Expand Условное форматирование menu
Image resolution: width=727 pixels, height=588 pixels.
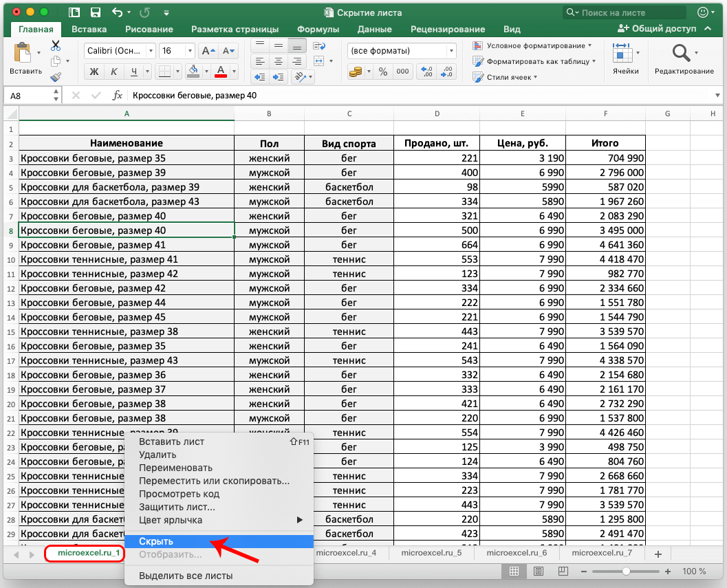click(532, 45)
